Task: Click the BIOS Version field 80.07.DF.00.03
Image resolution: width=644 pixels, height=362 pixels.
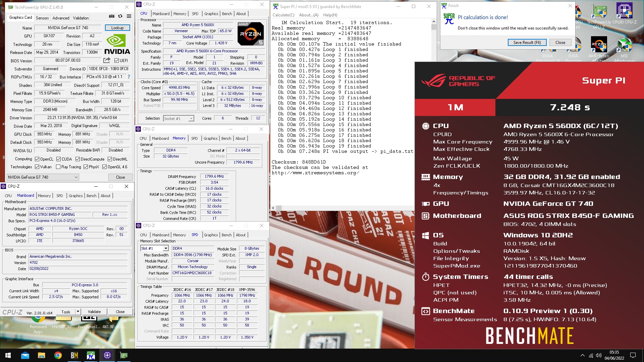Action: (68, 60)
